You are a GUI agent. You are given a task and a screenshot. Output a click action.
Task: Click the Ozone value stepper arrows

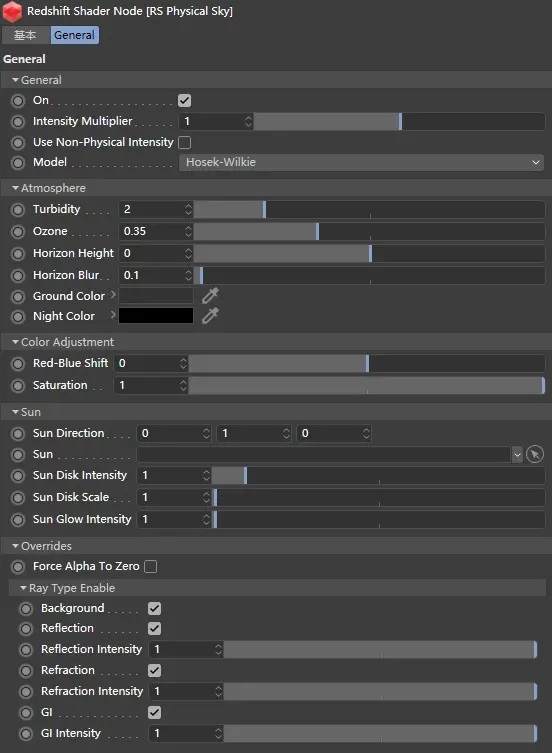coord(188,232)
